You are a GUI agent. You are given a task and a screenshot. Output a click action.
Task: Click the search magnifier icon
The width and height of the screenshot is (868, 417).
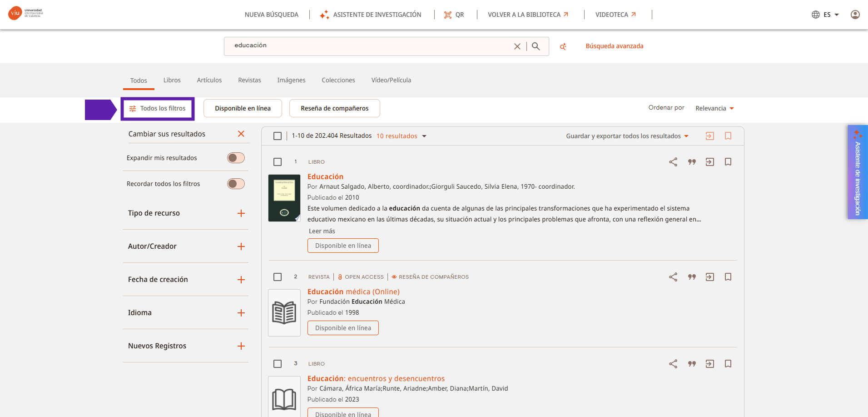(536, 46)
